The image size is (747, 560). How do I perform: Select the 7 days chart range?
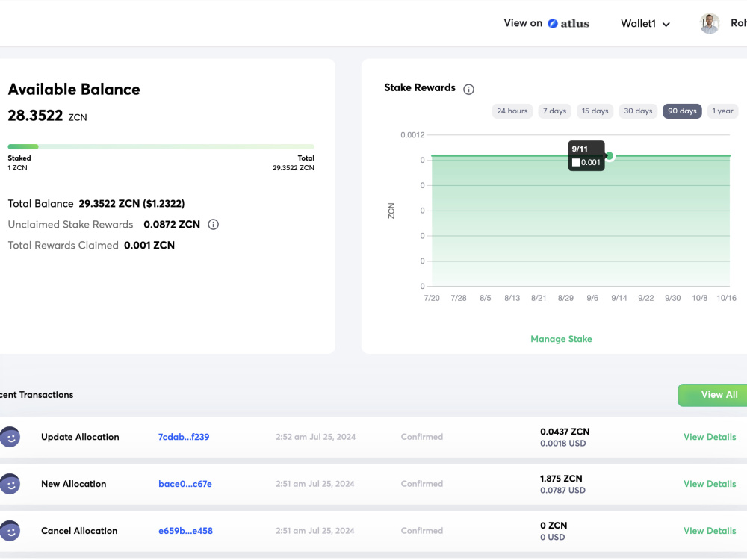click(x=554, y=111)
